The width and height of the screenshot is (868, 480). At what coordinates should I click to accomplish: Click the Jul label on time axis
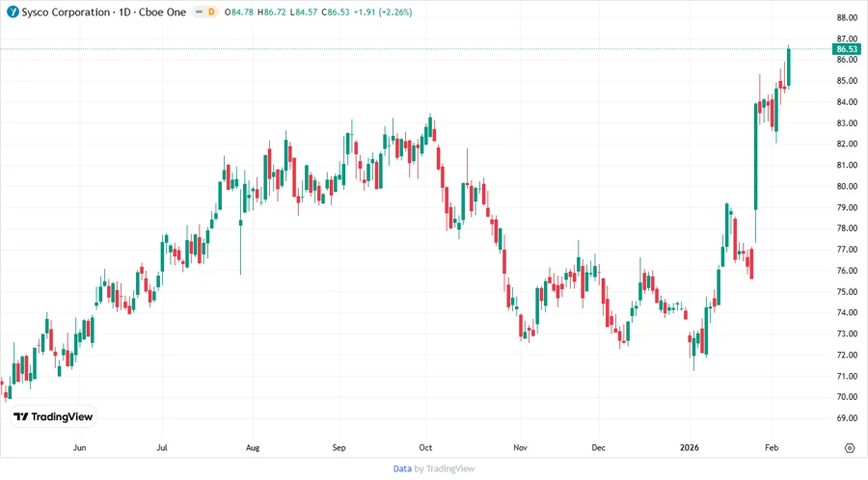point(162,447)
